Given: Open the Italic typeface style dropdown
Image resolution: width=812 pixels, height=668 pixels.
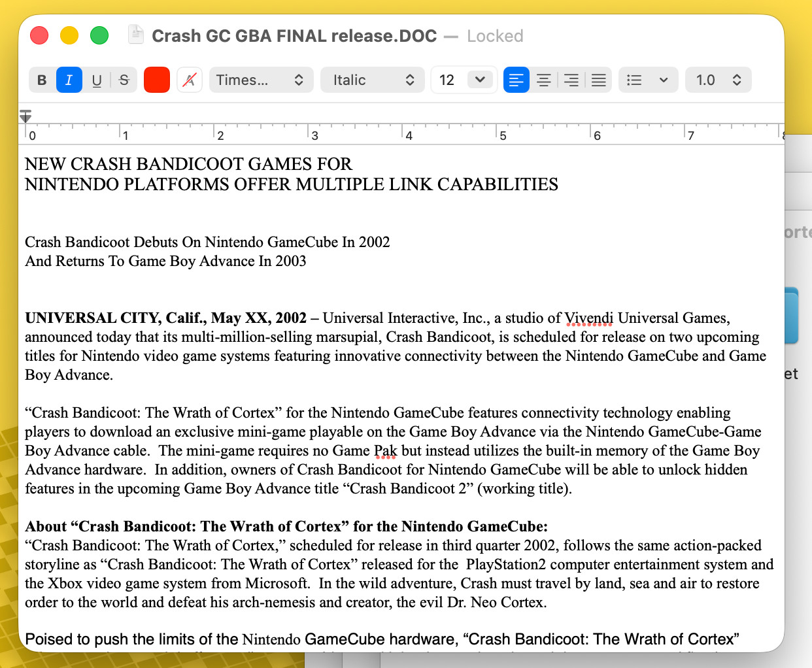Looking at the screenshot, I should click(x=372, y=80).
